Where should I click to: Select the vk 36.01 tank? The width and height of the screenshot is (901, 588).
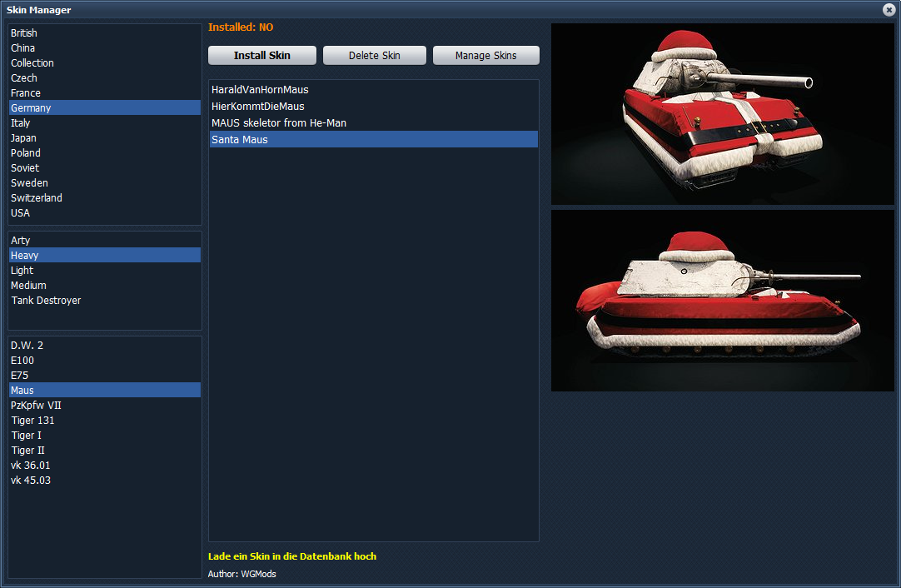point(105,465)
